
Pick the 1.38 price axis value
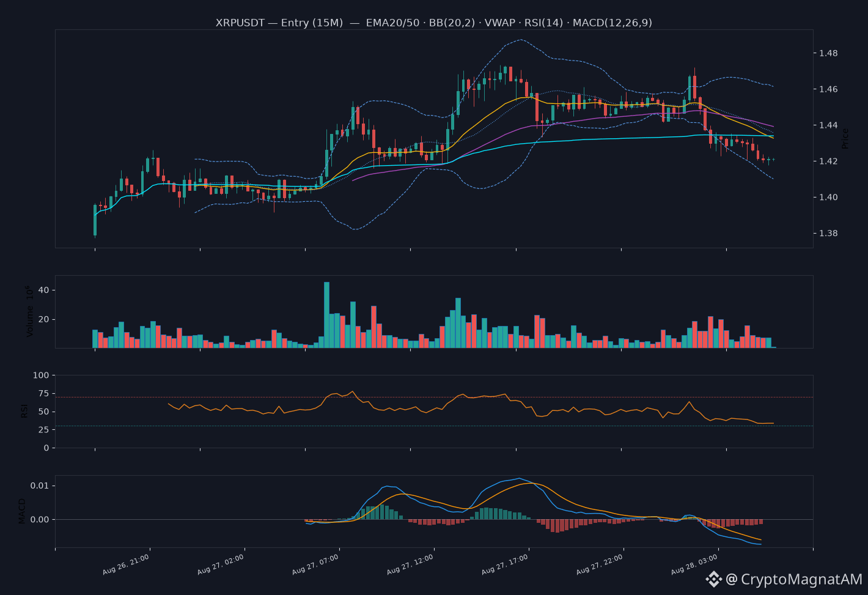pyautogui.click(x=829, y=234)
